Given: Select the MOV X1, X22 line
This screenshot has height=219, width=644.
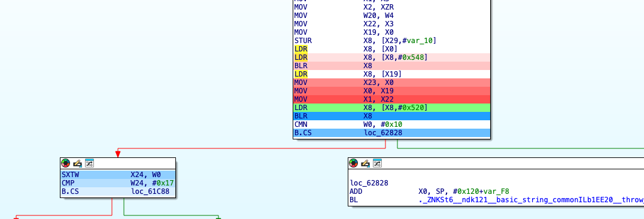Looking at the screenshot, I should click(391, 99).
